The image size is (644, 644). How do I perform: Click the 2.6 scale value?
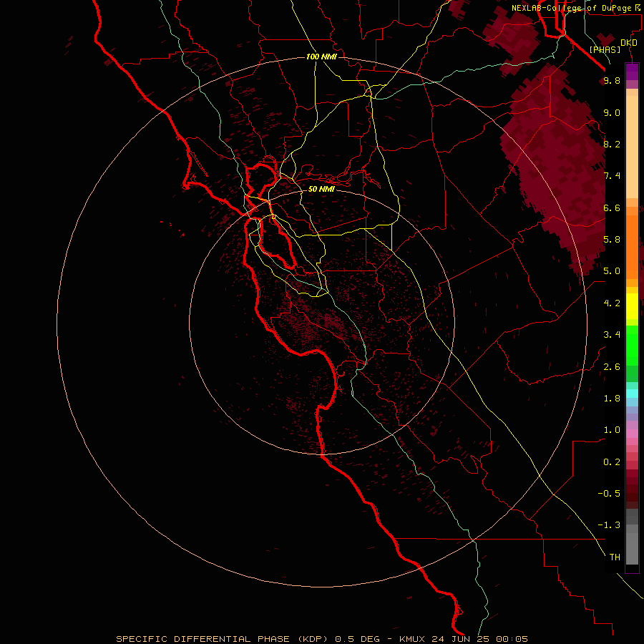click(x=612, y=367)
